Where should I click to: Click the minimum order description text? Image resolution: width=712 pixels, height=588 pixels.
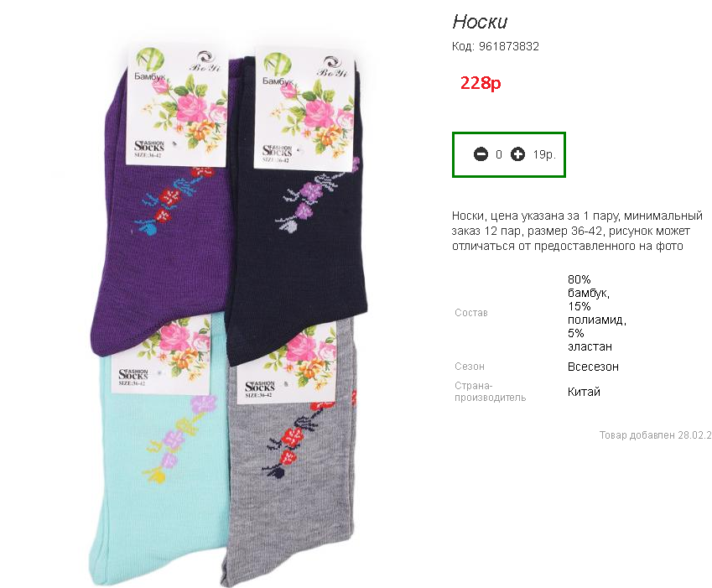(577, 231)
